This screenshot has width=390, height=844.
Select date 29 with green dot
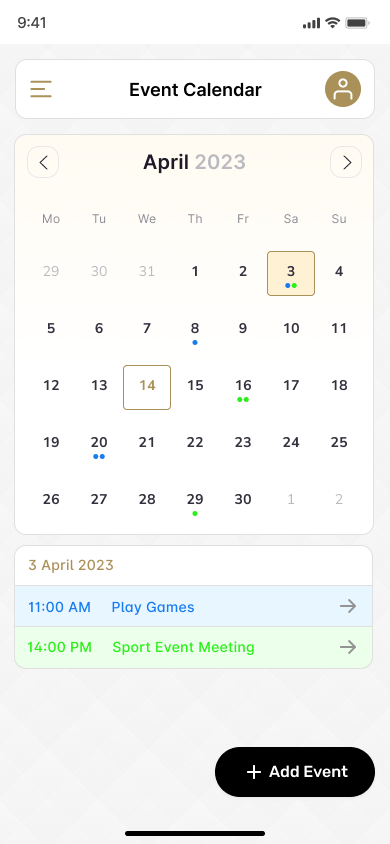click(x=195, y=503)
